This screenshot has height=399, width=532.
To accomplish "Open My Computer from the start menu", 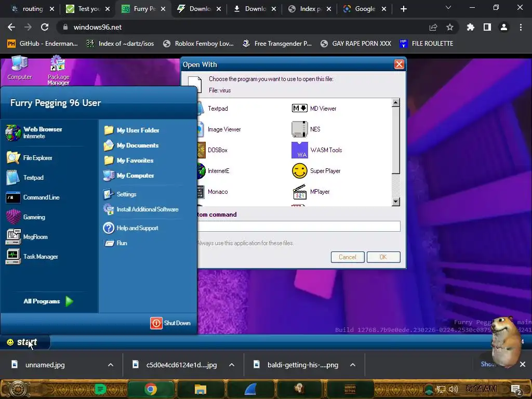I will (x=129, y=176).
